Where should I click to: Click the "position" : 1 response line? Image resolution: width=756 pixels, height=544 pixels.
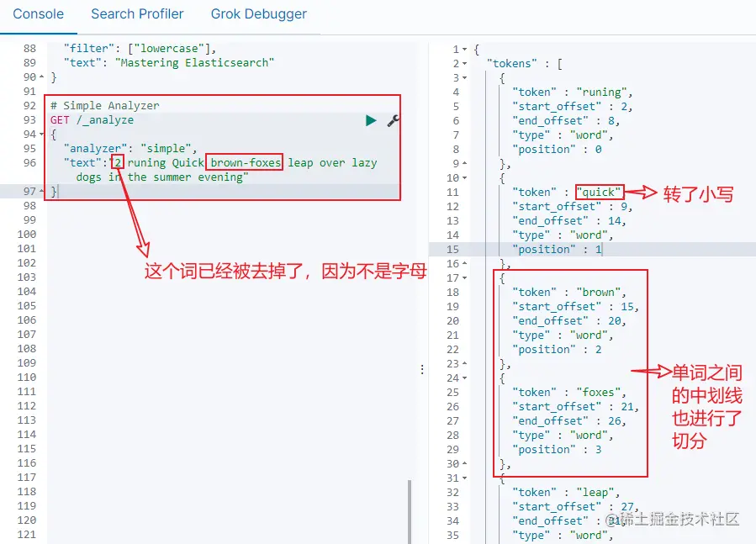(x=558, y=250)
